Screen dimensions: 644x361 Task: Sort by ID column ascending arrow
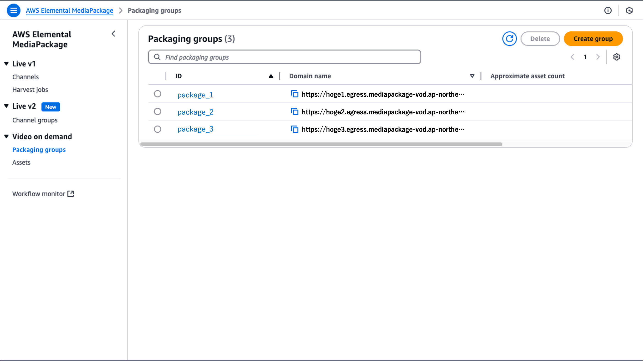point(271,76)
